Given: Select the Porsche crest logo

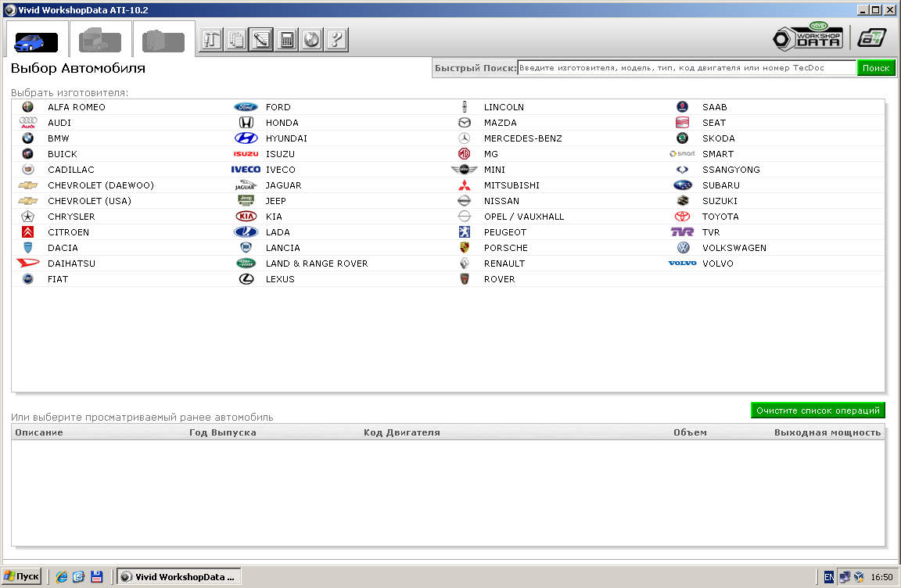Looking at the screenshot, I should (x=465, y=248).
